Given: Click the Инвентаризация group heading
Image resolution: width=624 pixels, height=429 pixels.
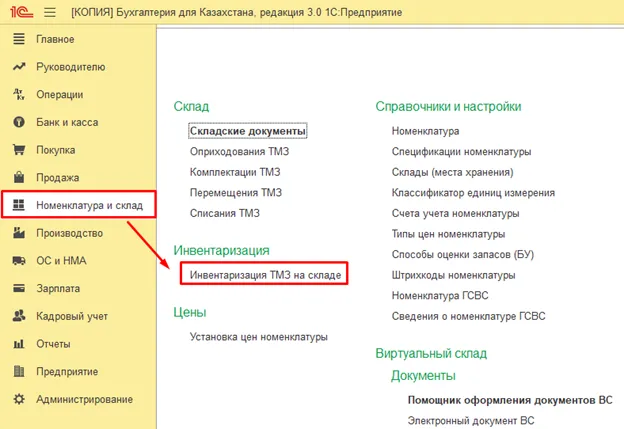Looking at the screenshot, I should pyautogui.click(x=222, y=251).
